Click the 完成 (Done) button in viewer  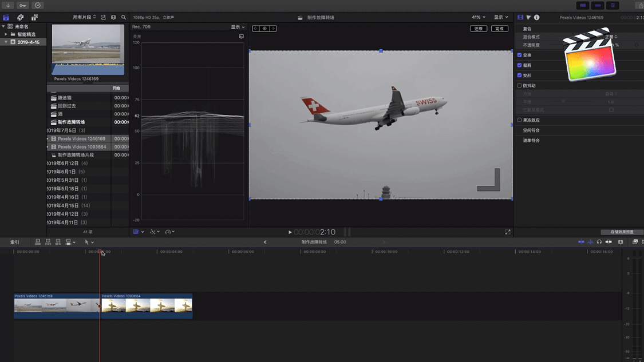[499, 29]
